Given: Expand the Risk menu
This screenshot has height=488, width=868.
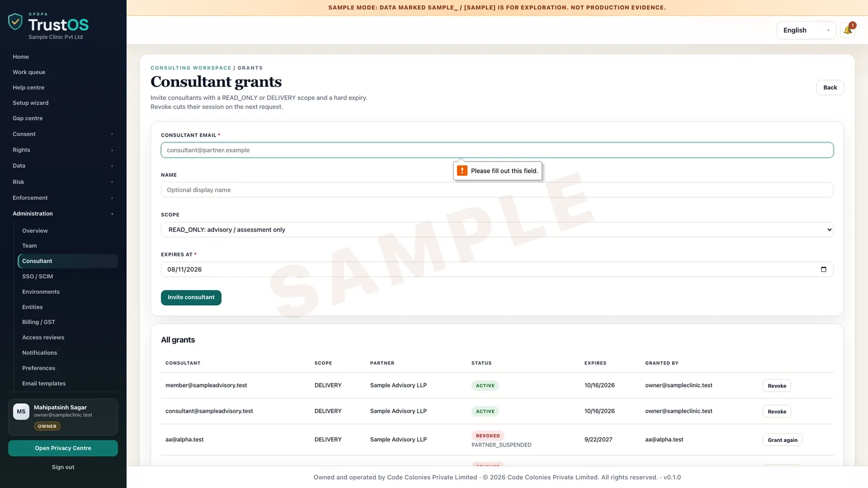Looking at the screenshot, I should click(x=63, y=182).
